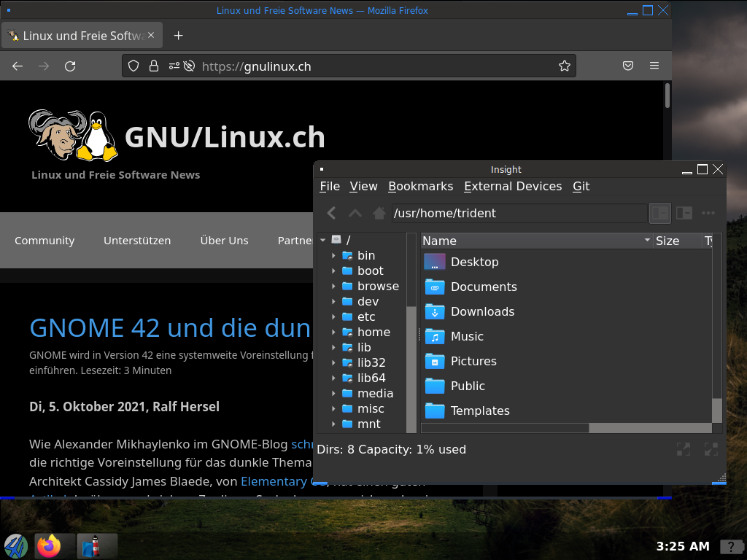Expand the home folder in tree
The width and height of the screenshot is (747, 560).
click(x=333, y=332)
